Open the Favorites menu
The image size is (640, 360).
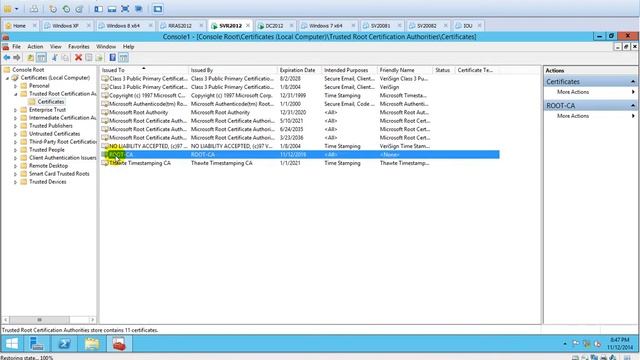[78, 47]
